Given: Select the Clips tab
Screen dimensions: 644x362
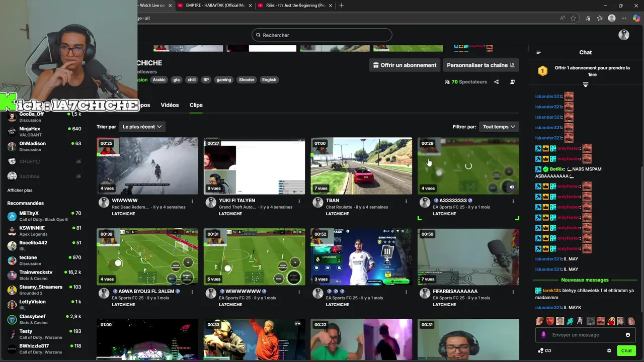Looking at the screenshot, I should pos(196,105).
